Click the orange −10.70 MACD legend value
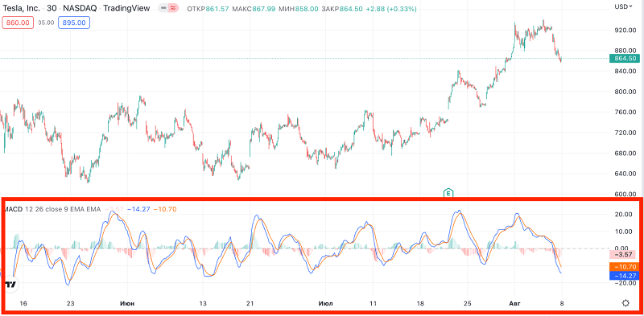The image size is (644, 316). click(165, 209)
